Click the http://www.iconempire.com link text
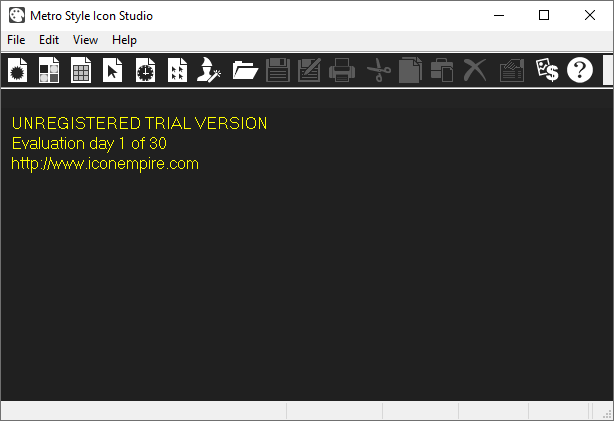 click(x=105, y=164)
